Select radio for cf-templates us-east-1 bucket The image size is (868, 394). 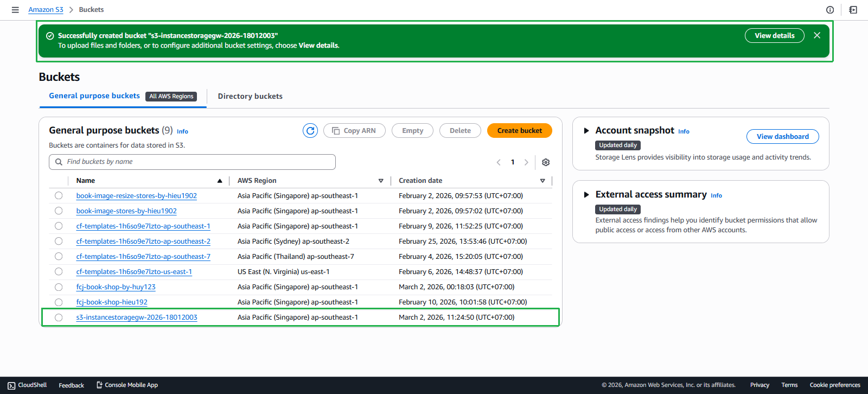pyautogui.click(x=59, y=272)
